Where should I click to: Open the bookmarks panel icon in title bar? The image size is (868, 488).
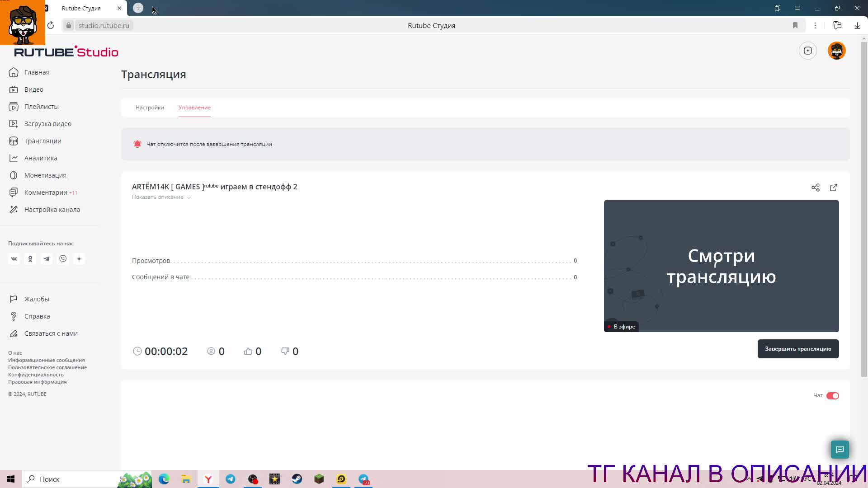click(778, 8)
